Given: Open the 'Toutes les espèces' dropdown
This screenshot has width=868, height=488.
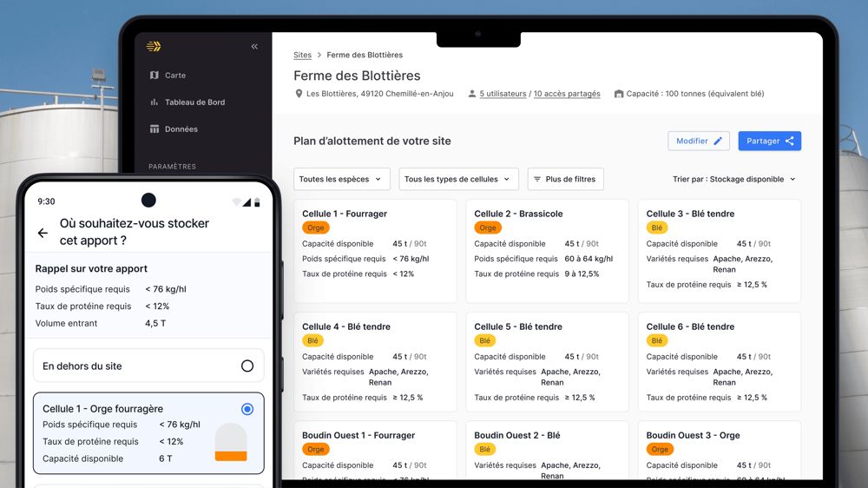Looking at the screenshot, I should click(341, 180).
